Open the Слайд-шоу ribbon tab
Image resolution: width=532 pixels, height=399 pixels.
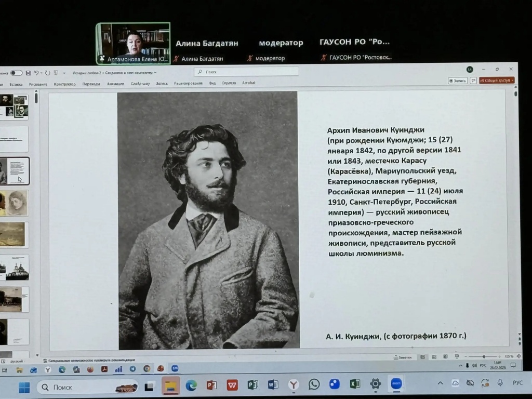coord(140,83)
